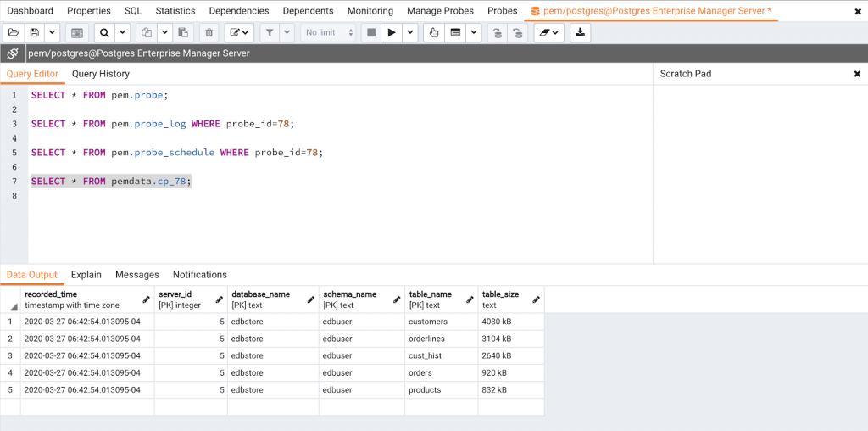This screenshot has height=431, width=868.
Task: Click the Download as CSV icon
Action: point(580,32)
